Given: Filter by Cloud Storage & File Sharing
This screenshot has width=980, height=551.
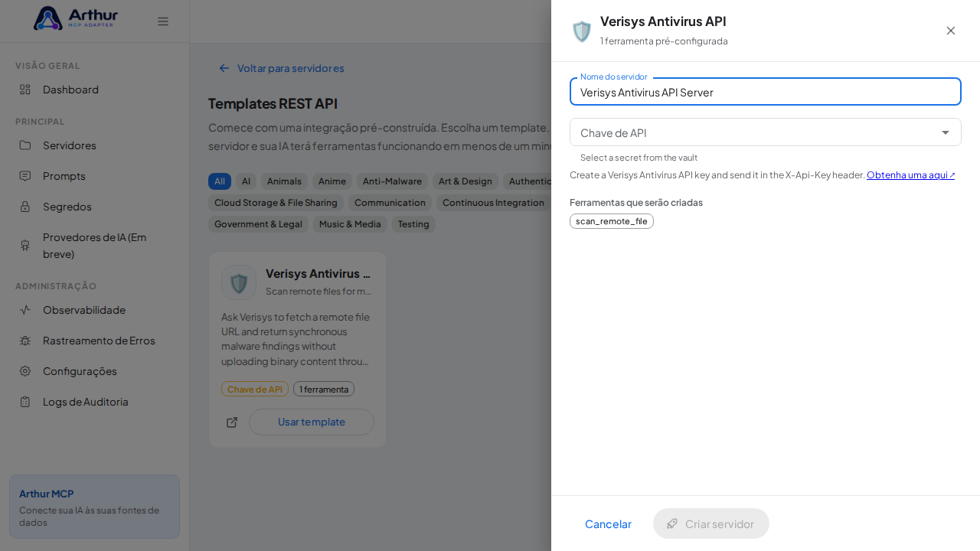Looking at the screenshot, I should pyautogui.click(x=276, y=203).
